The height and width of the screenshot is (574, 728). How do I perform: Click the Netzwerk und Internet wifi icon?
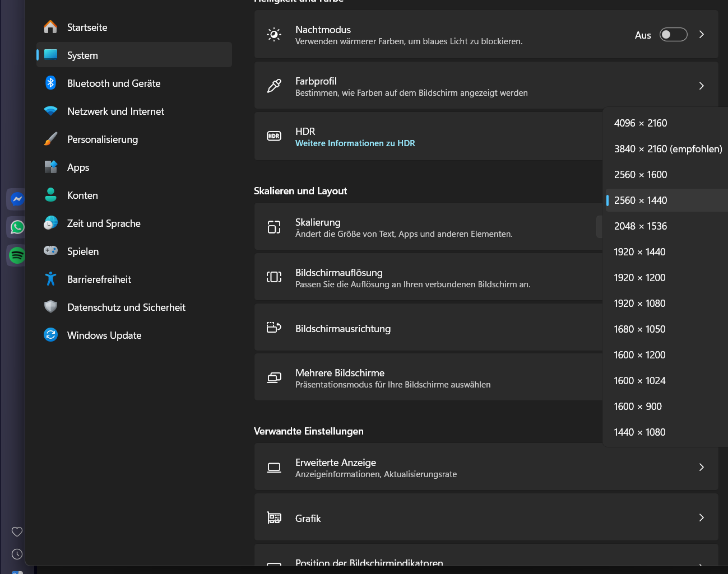[50, 111]
